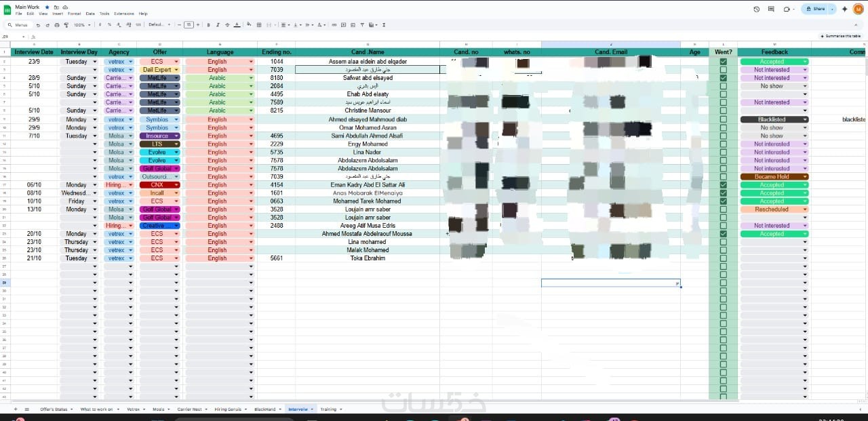Decrease the font size with minus
The image size is (868, 421).
(x=179, y=24)
